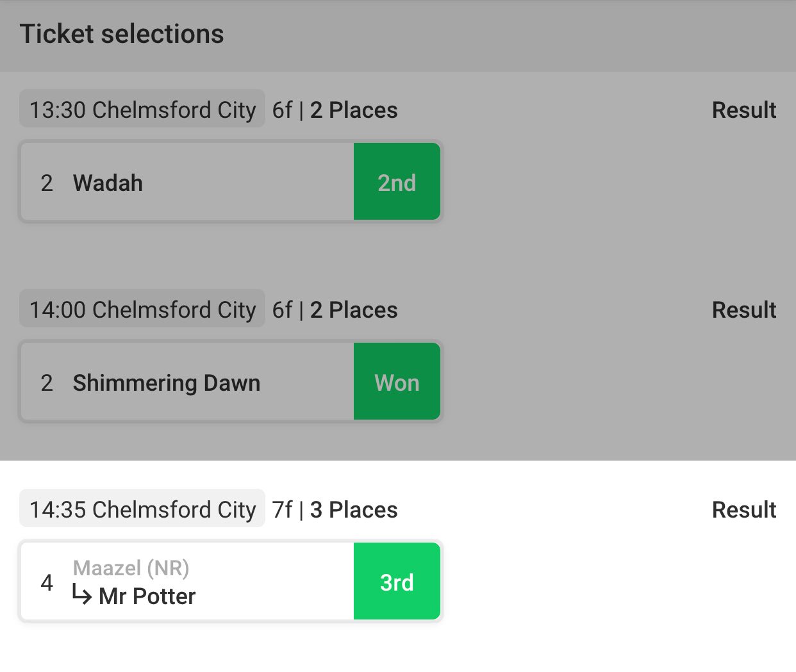This screenshot has width=796, height=672.
Task: Click 6f | 2 Places for the 14:00 race
Action: [335, 310]
